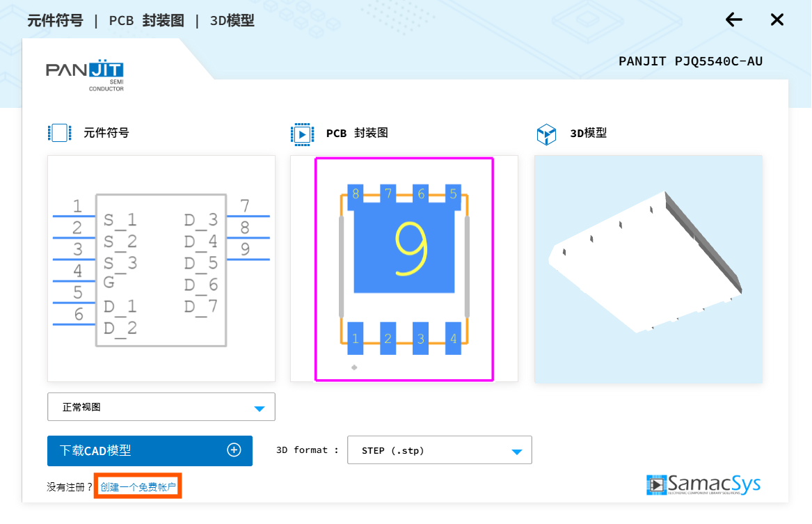
Task: Click footprint pad 3
Action: [x=420, y=338]
